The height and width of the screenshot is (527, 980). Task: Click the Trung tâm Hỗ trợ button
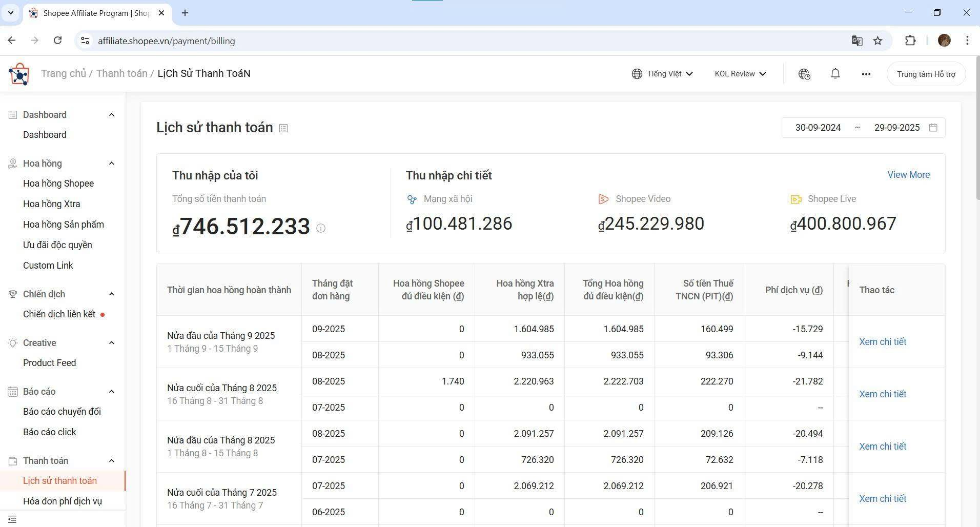pyautogui.click(x=926, y=74)
